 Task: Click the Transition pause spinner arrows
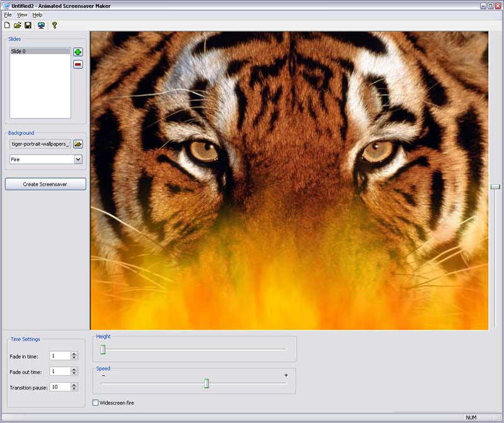[x=74, y=387]
